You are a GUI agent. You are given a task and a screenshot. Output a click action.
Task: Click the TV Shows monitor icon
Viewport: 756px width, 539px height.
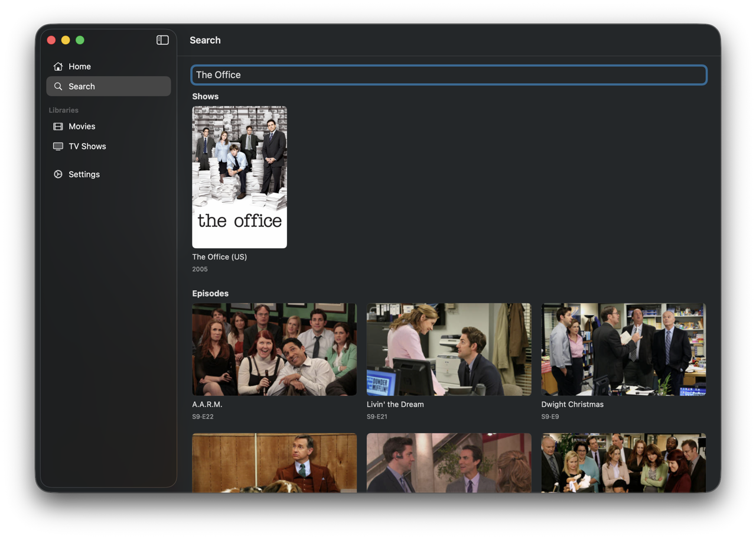pyautogui.click(x=58, y=146)
